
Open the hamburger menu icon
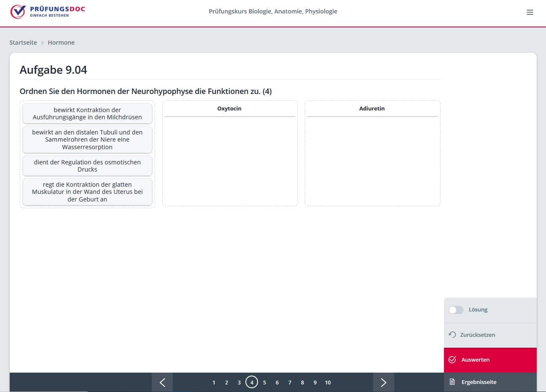pos(530,12)
